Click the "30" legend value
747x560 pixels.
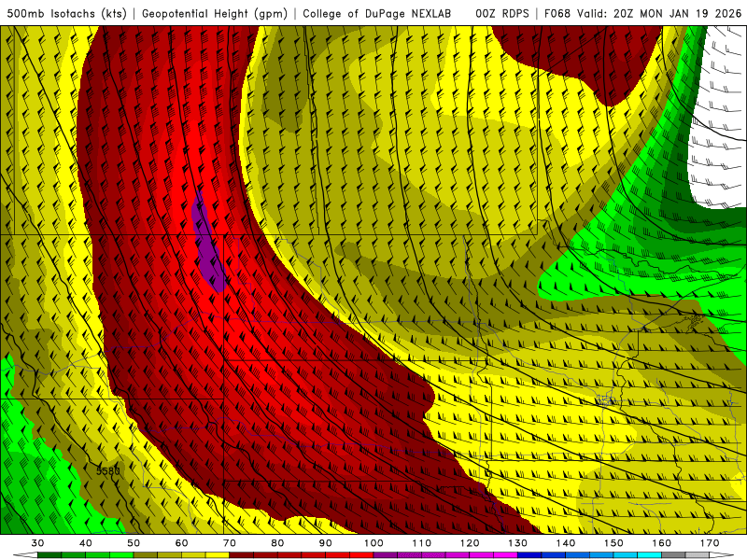(37, 543)
